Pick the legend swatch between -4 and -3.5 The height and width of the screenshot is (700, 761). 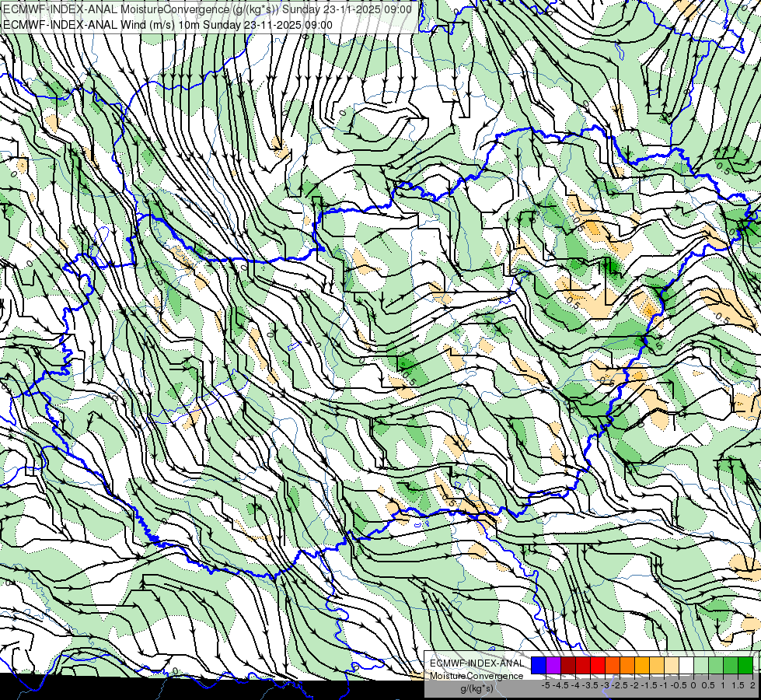583,665
